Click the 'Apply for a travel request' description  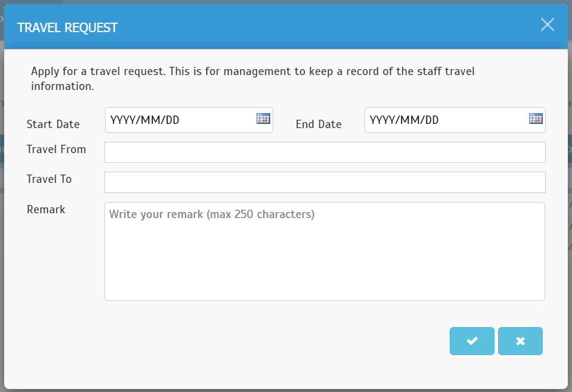pos(253,79)
